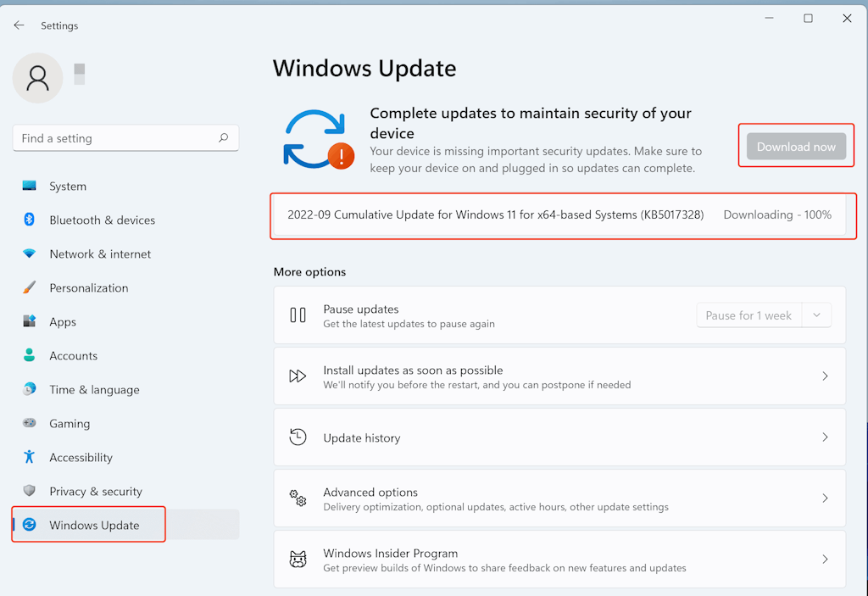The image size is (868, 596).
Task: Click the More options heading
Action: (x=309, y=271)
